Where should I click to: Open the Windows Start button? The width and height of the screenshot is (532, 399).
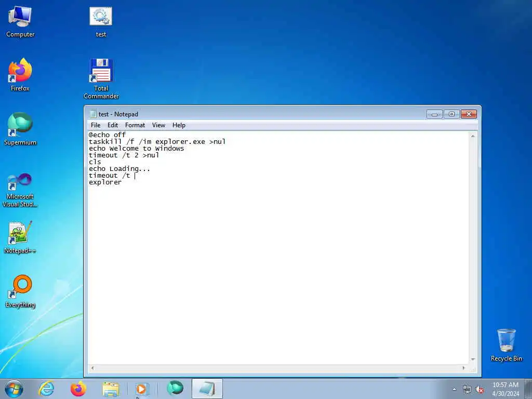click(x=14, y=389)
